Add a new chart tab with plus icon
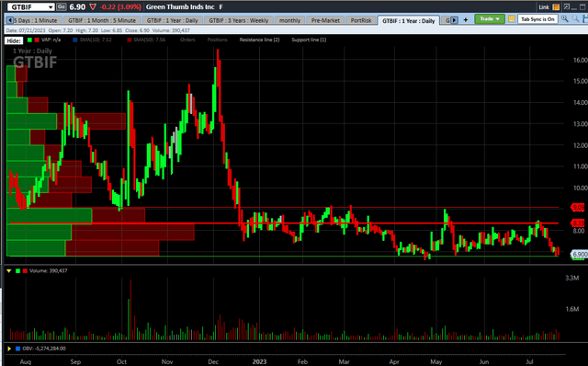This screenshot has height=366, width=588. pos(466,20)
